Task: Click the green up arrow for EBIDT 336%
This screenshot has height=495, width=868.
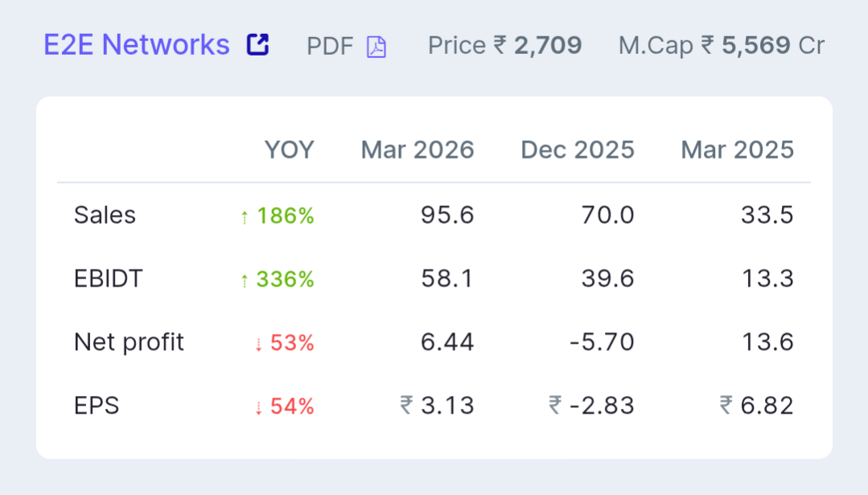Action: tap(245, 280)
